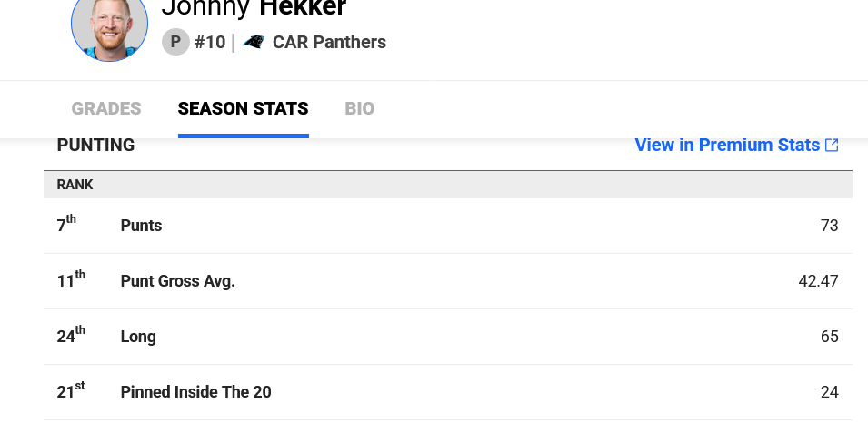Viewport: 868px width, 434px height.
Task: Click the PUNTING section heading
Action: coord(95,146)
